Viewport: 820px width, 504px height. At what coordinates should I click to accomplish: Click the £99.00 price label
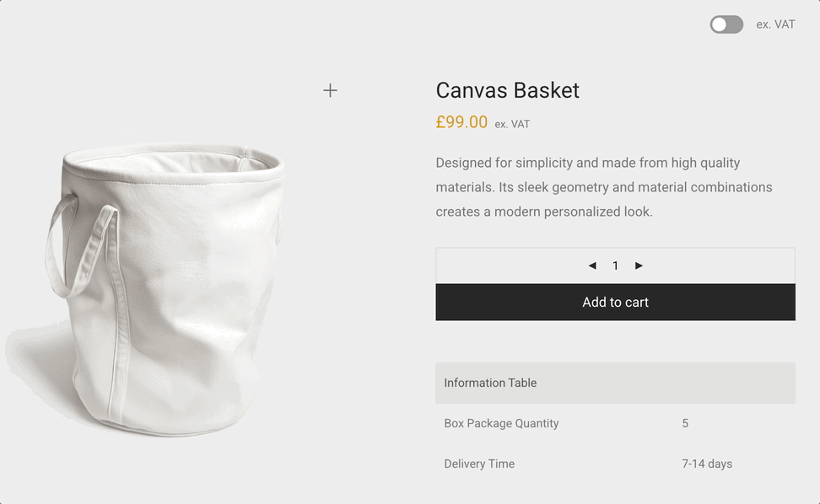461,122
